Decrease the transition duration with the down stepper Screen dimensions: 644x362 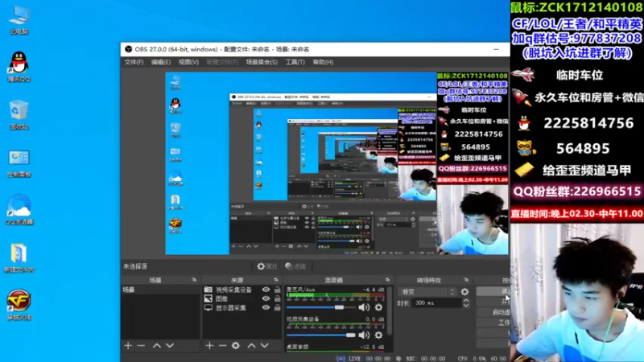(x=466, y=306)
